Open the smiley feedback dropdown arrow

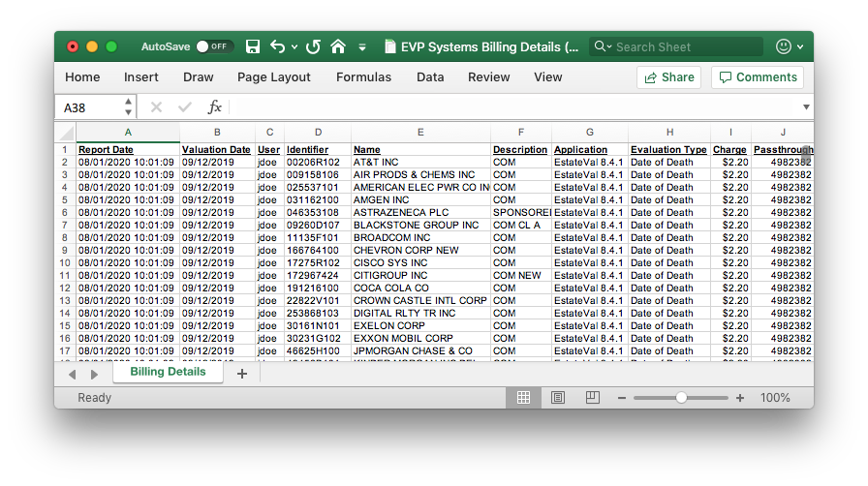pos(800,47)
